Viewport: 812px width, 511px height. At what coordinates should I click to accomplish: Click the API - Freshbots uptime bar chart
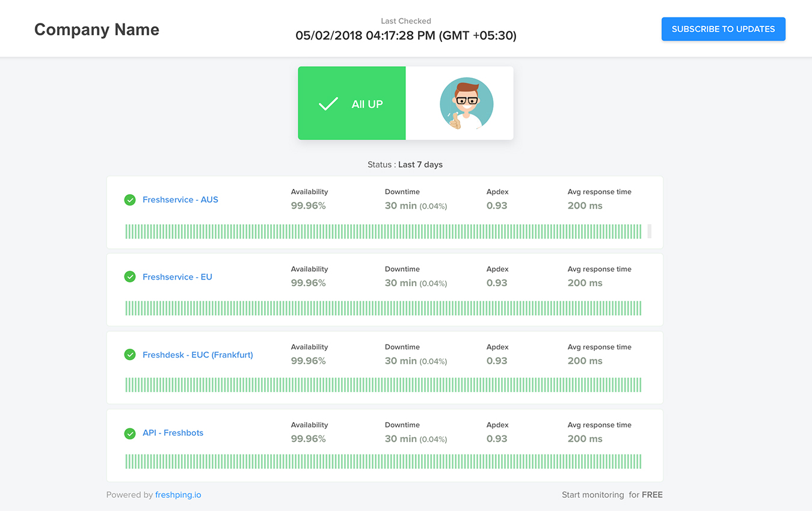coord(383,462)
